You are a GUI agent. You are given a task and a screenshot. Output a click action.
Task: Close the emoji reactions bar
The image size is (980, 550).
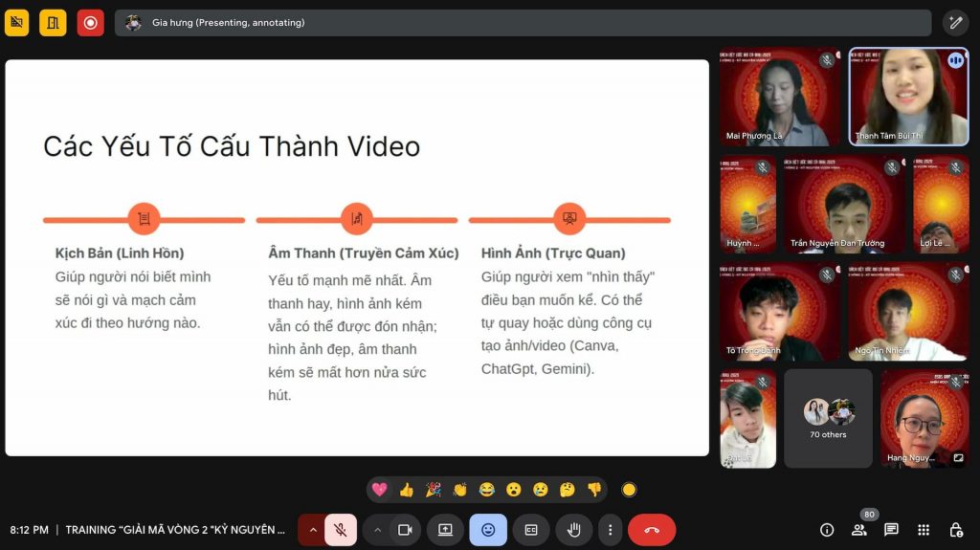coord(488,530)
